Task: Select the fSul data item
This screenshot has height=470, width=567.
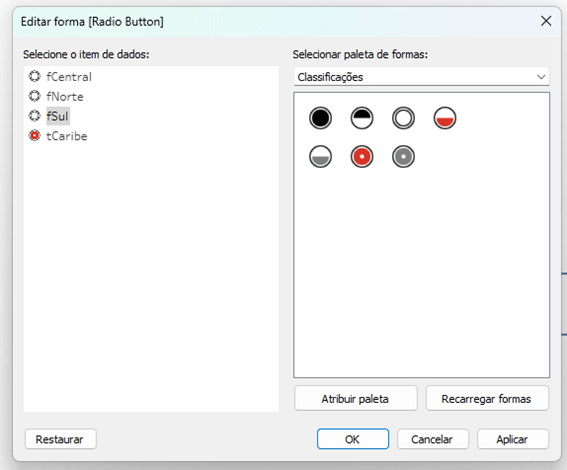Action: coord(57,116)
